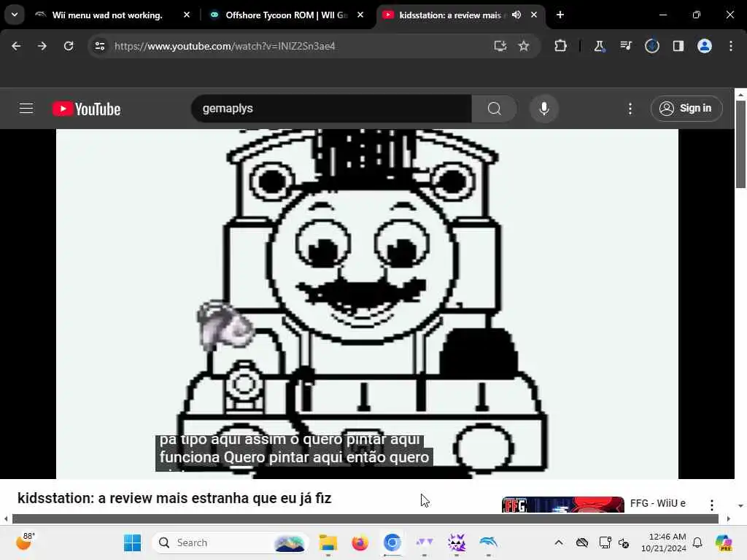Install app icon in address bar
The width and height of the screenshot is (747, 560).
click(500, 46)
